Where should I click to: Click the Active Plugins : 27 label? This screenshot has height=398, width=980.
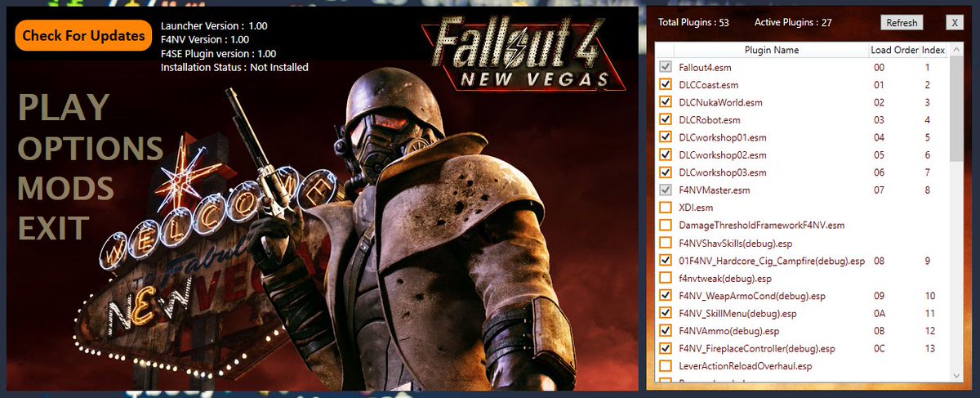click(793, 23)
